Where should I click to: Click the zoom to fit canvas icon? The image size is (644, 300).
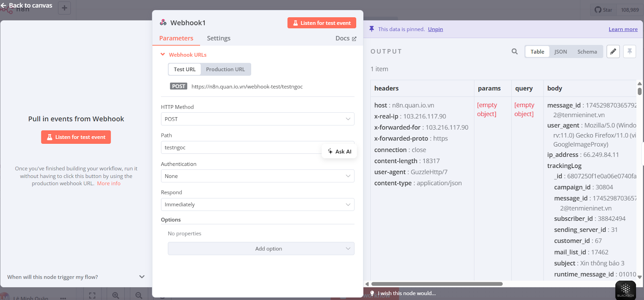[x=92, y=295]
